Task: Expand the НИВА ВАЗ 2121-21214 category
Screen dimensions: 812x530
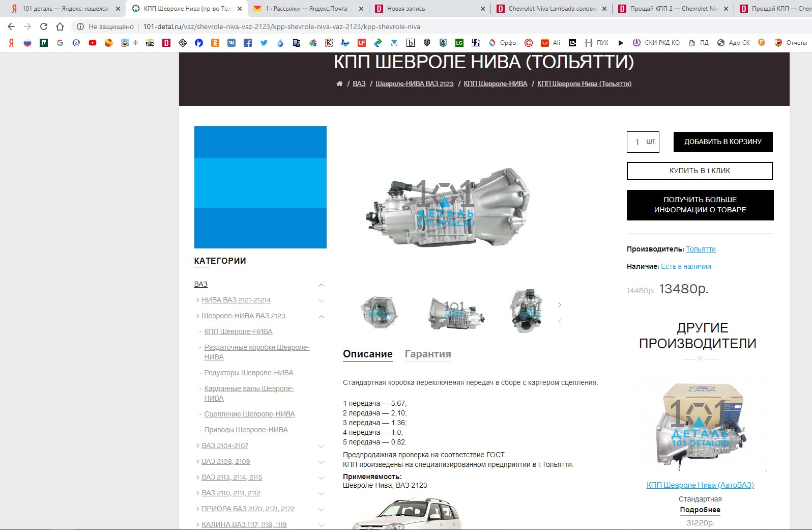Action: click(321, 301)
